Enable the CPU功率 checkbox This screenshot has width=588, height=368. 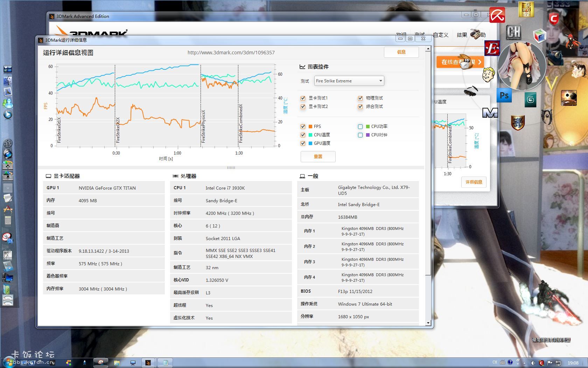[x=360, y=127]
